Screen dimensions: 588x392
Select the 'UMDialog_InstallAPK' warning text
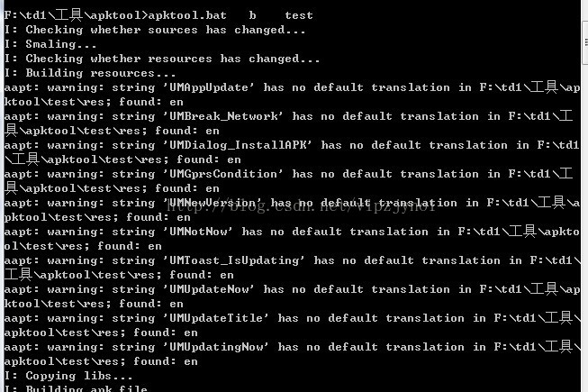click(292, 152)
